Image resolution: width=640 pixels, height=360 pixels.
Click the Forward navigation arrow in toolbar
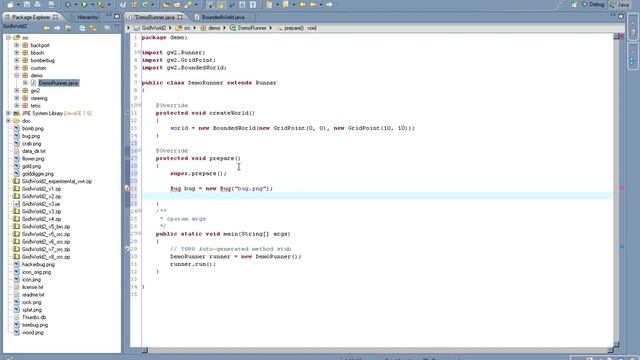point(329,4)
